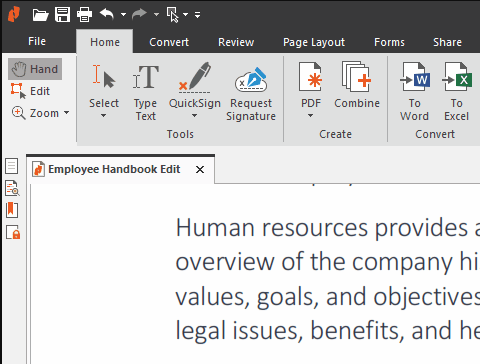This screenshot has width=480, height=364.
Task: Open the Share ribbon tab
Action: [447, 42]
